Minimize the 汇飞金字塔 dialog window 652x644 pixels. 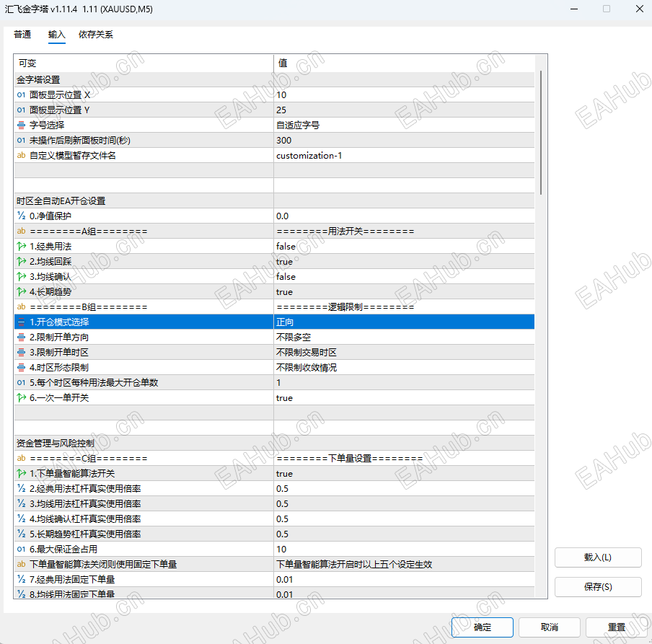pyautogui.click(x=574, y=9)
